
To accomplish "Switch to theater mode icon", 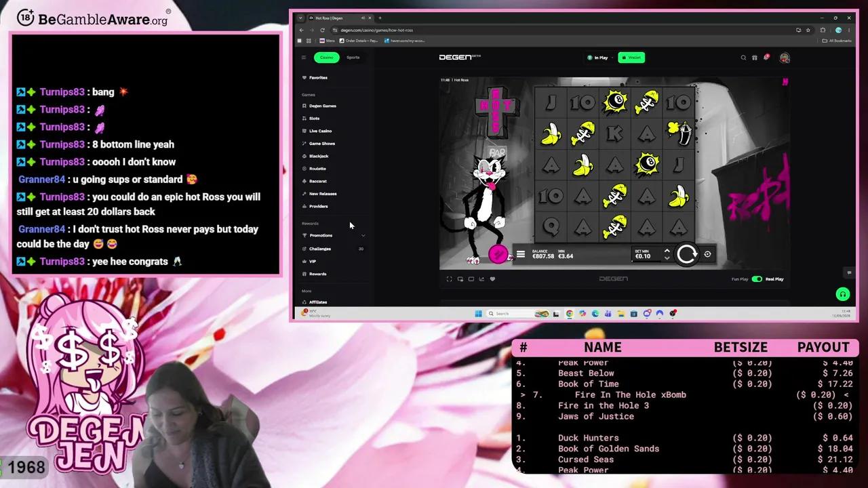I will 471,279.
